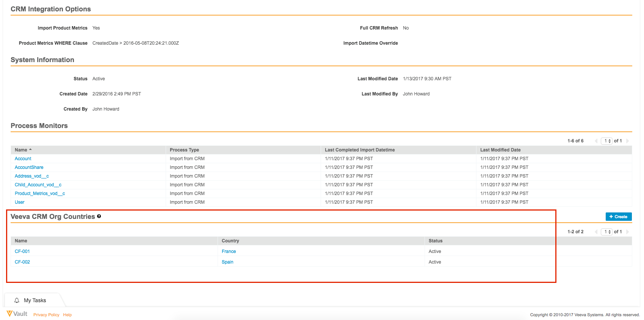This screenshot has height=320, width=644.
Task: Sort by Last Completed Import Datetime column
Action: tap(360, 150)
